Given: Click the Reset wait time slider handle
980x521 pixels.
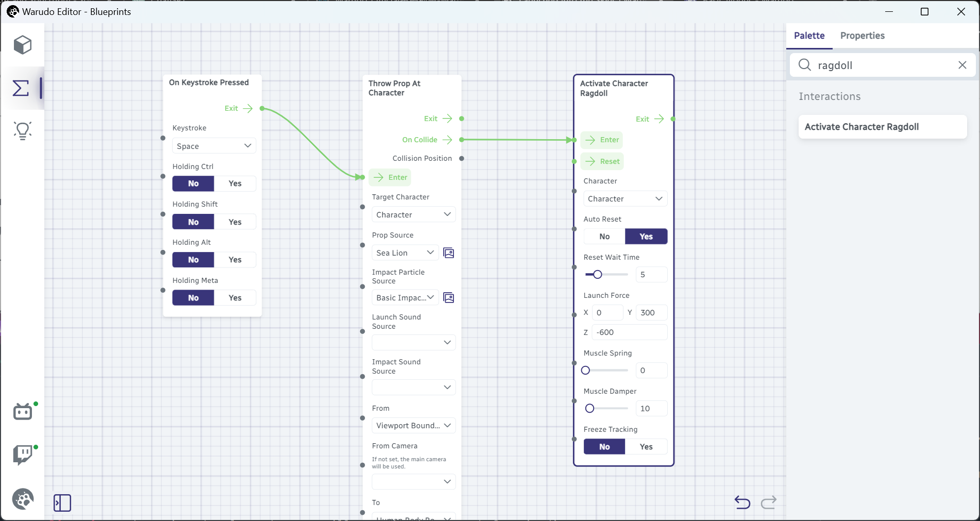Looking at the screenshot, I should 597,275.
